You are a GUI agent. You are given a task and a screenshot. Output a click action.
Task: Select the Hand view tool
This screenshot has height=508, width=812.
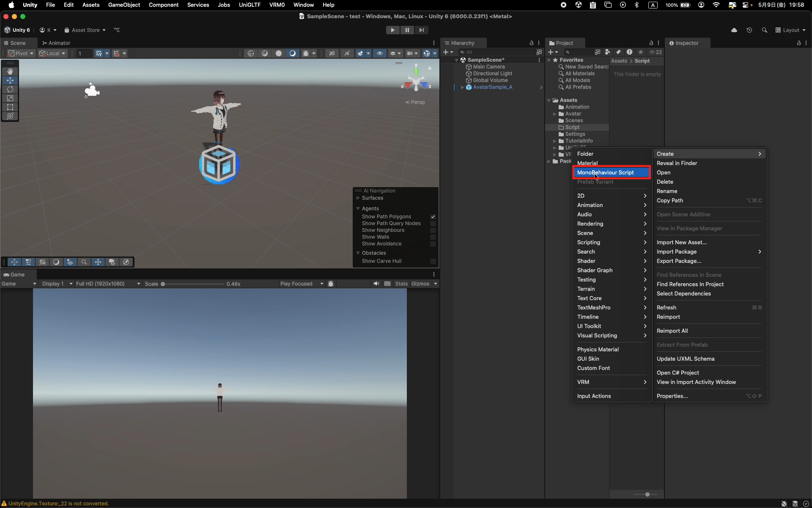pos(10,71)
